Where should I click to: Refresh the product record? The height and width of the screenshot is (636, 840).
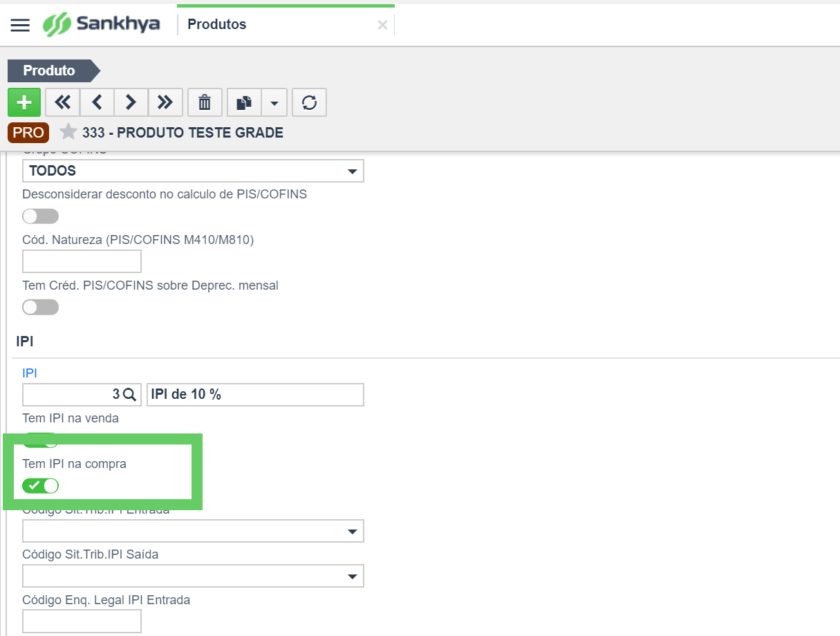point(309,102)
